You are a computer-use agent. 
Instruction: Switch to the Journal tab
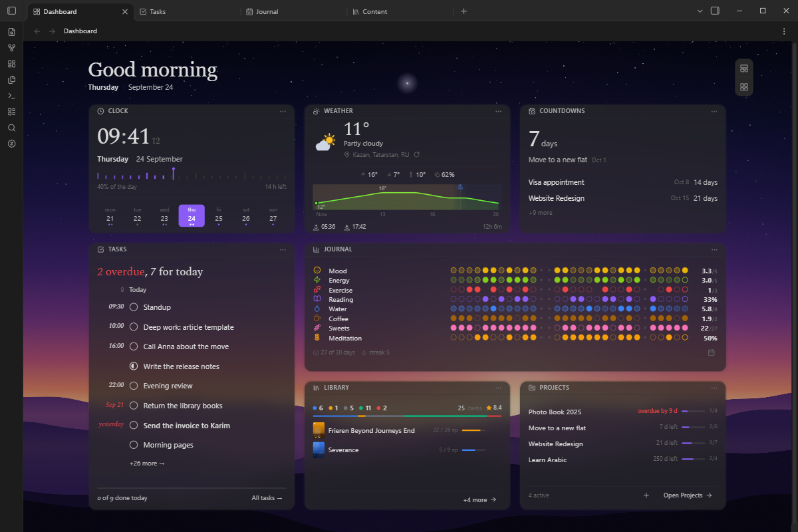[293, 11]
